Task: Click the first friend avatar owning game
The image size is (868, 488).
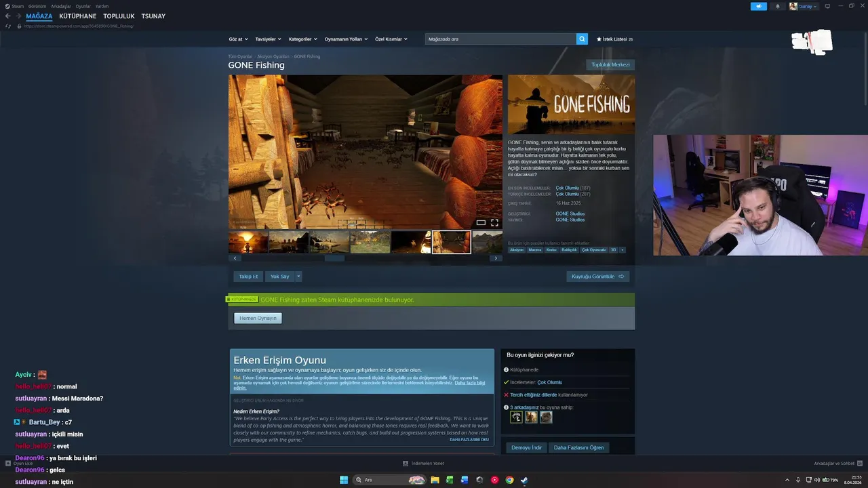Action: 516,417
